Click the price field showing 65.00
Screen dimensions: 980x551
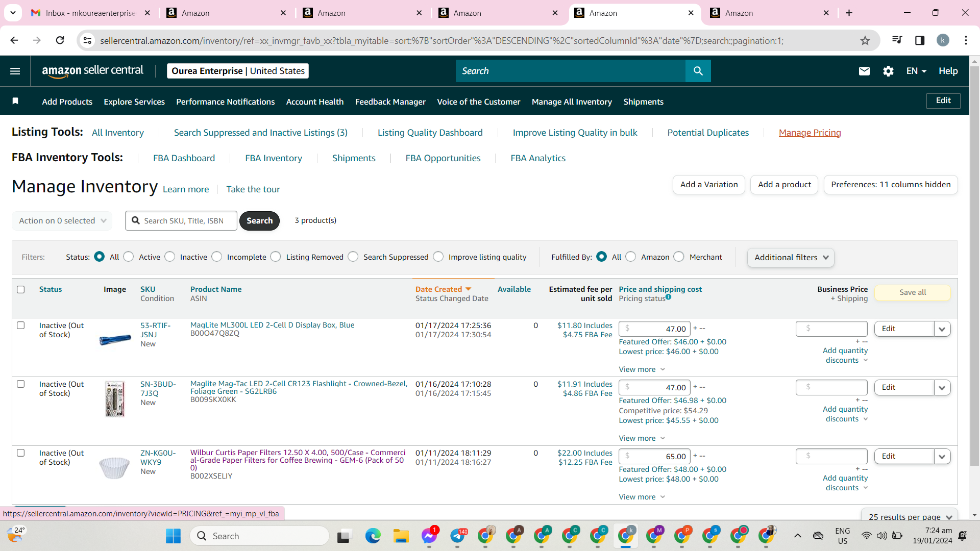point(654,457)
